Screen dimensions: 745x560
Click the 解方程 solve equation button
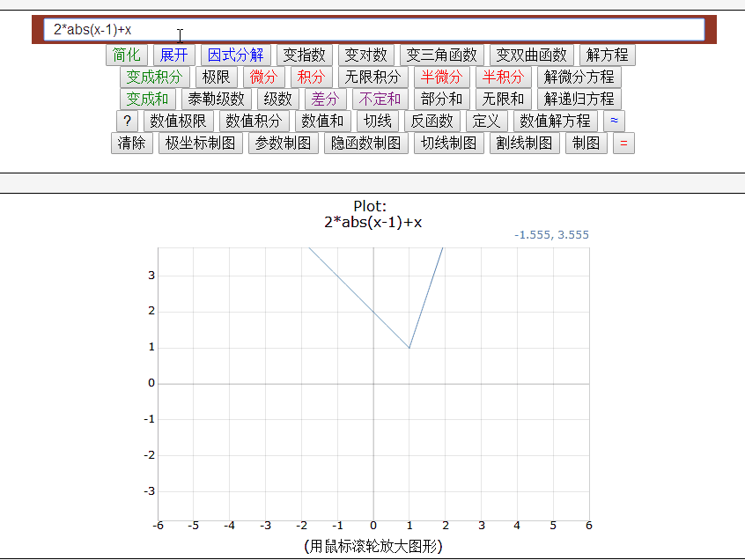(x=608, y=55)
